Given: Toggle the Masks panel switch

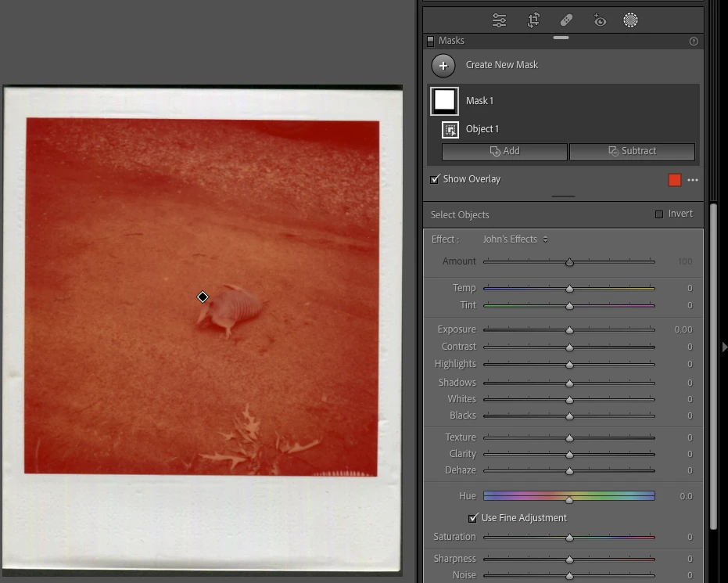Looking at the screenshot, I should [x=430, y=41].
